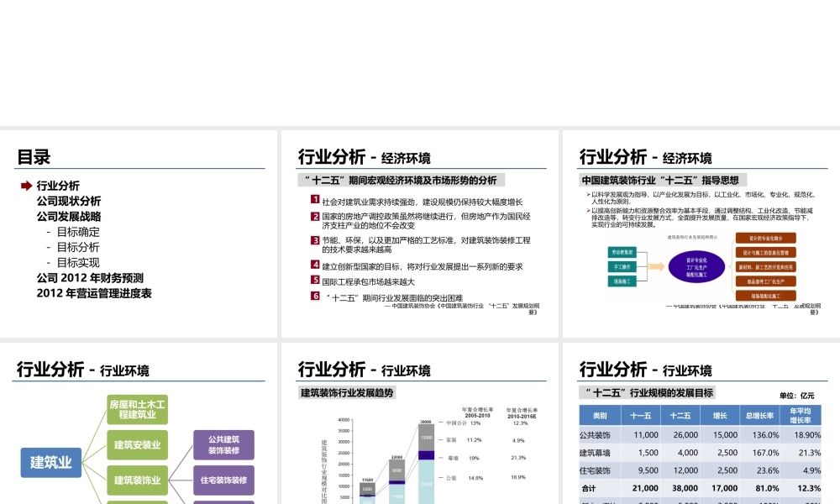Select the 目录 slide thumbnail

click(139, 233)
